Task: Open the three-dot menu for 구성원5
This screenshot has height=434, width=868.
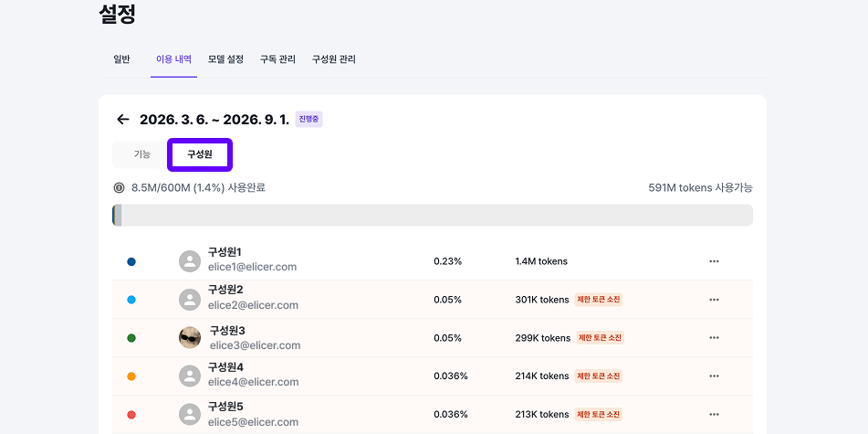Action: [x=714, y=415]
